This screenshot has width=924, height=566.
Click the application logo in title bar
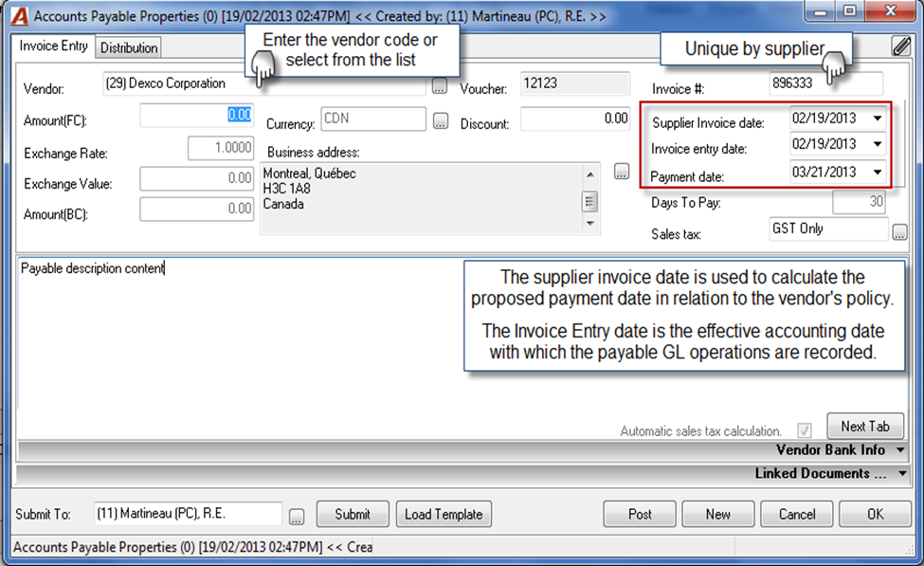(x=20, y=16)
